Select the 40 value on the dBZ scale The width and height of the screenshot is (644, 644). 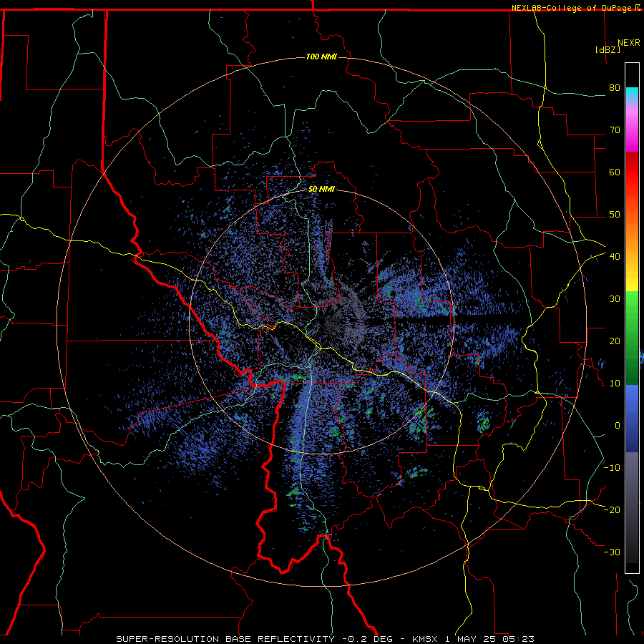click(x=615, y=257)
